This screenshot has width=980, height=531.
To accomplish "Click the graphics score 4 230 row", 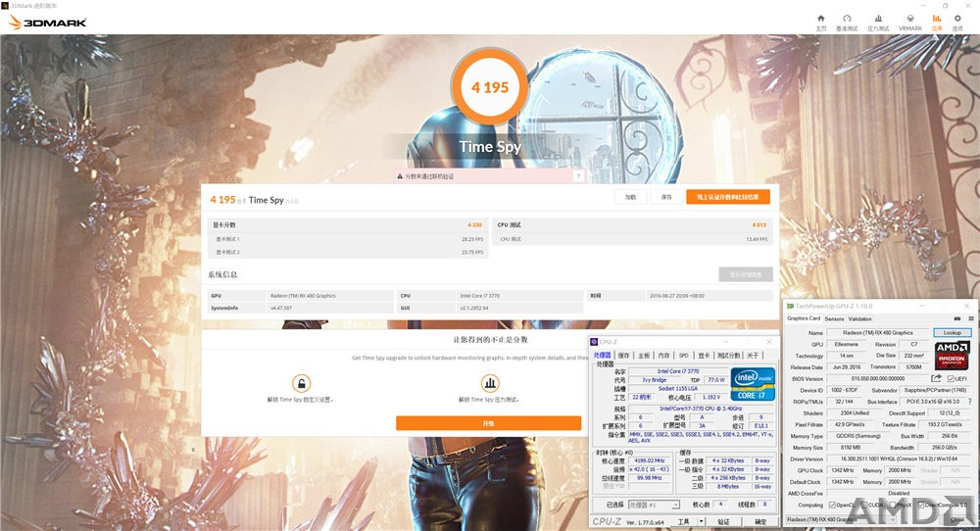I will tap(348, 225).
